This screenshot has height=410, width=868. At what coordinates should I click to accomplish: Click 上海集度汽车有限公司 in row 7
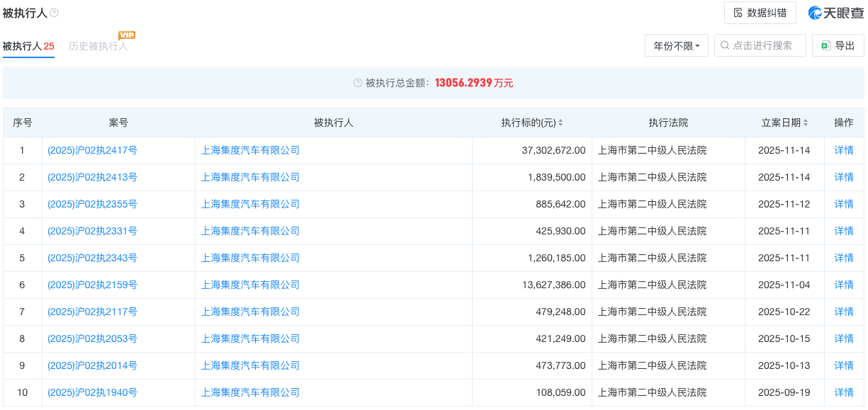pyautogui.click(x=250, y=312)
